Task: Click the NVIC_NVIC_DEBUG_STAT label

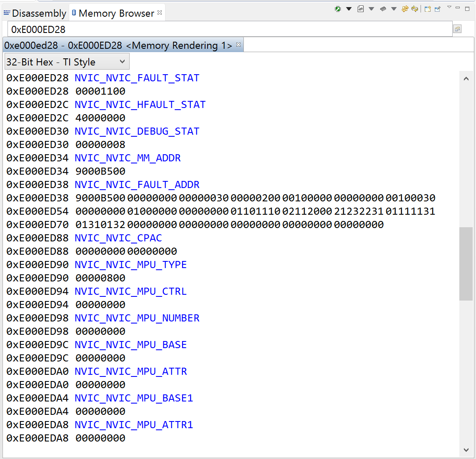Action: coord(137,131)
